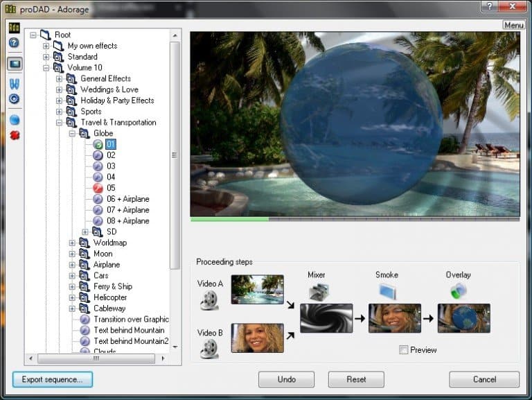Open the Overlay step icon
Image resolution: width=532 pixels, height=400 pixels.
[x=458, y=291]
